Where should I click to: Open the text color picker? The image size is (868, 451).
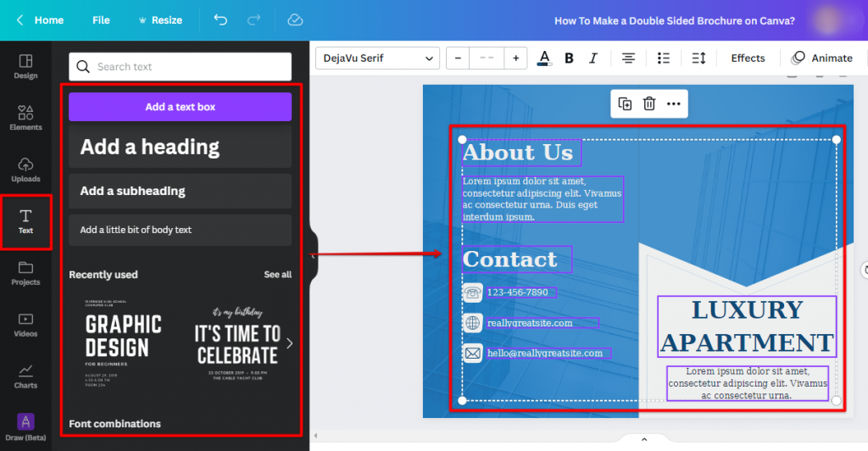point(544,58)
